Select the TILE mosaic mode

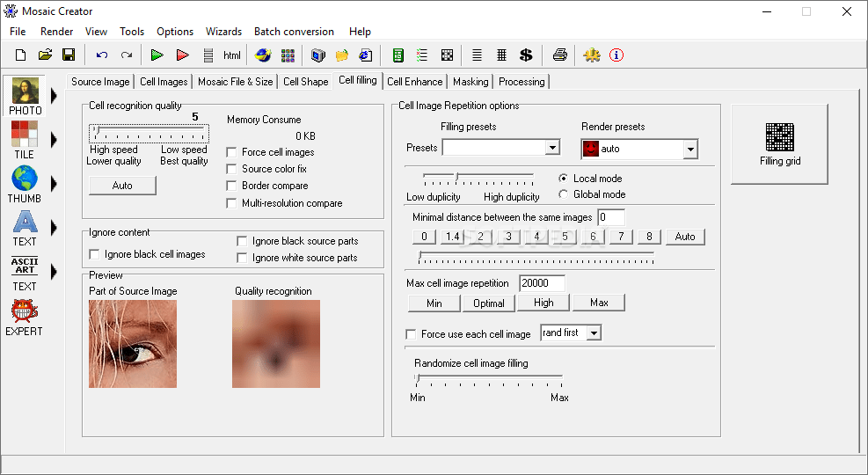tap(25, 140)
